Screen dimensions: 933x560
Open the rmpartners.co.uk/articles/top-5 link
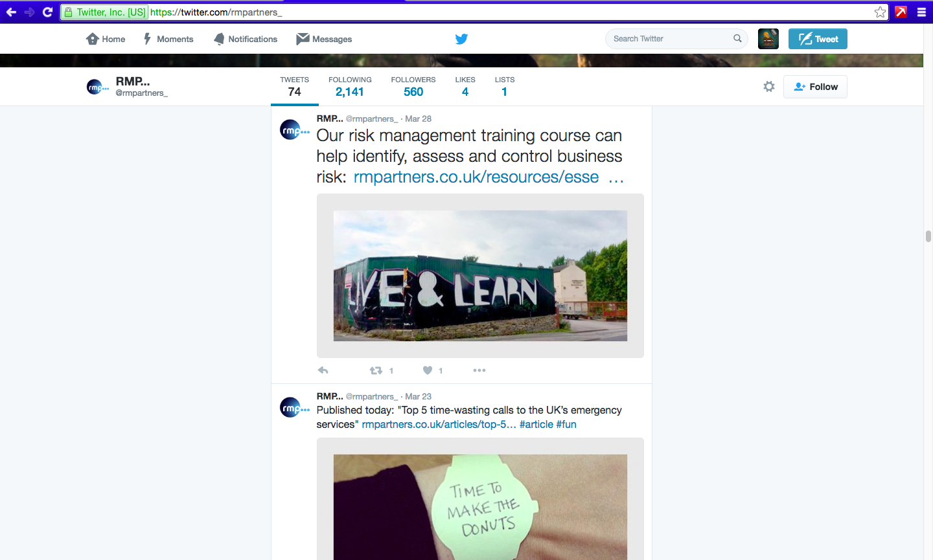(439, 424)
